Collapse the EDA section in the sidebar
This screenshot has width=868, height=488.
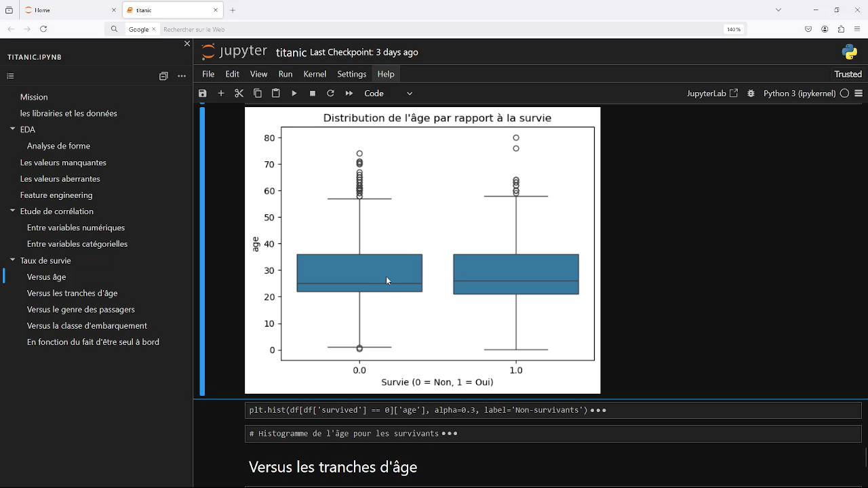pyautogui.click(x=11, y=129)
